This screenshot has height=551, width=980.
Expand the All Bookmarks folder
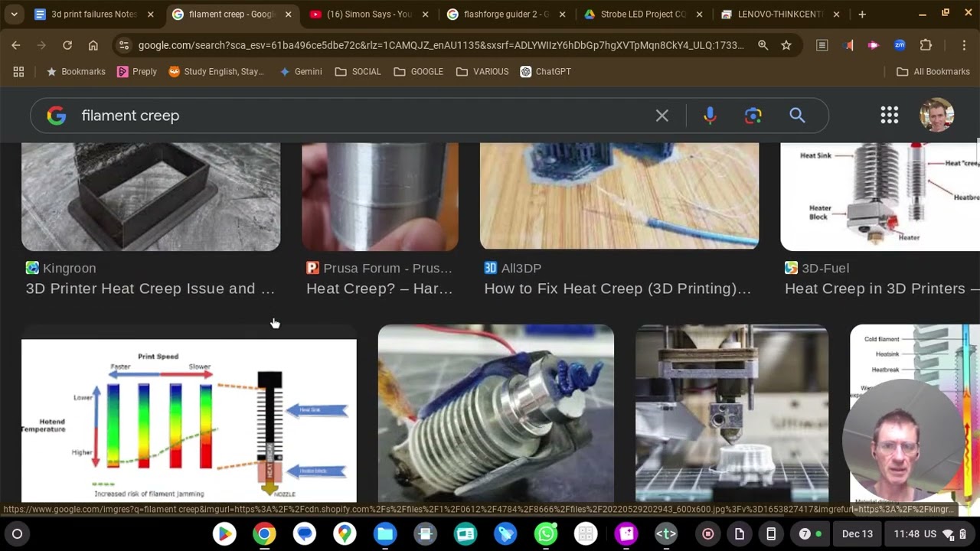(x=933, y=71)
